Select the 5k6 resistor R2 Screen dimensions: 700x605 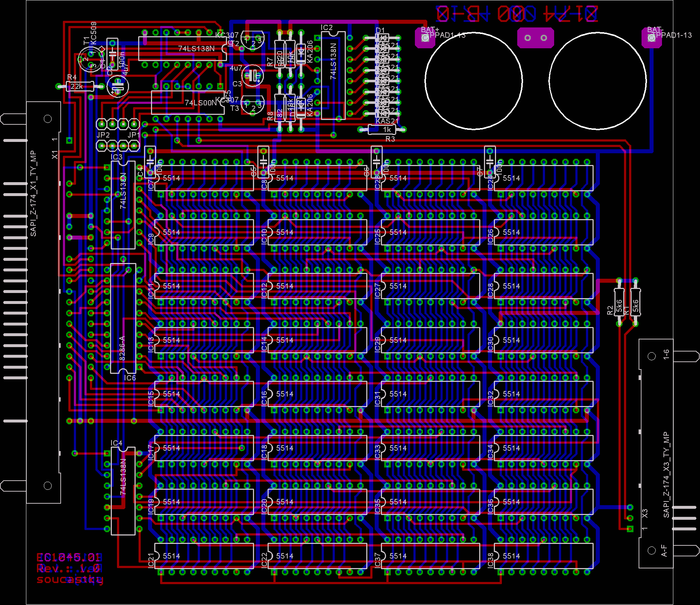(x=619, y=302)
